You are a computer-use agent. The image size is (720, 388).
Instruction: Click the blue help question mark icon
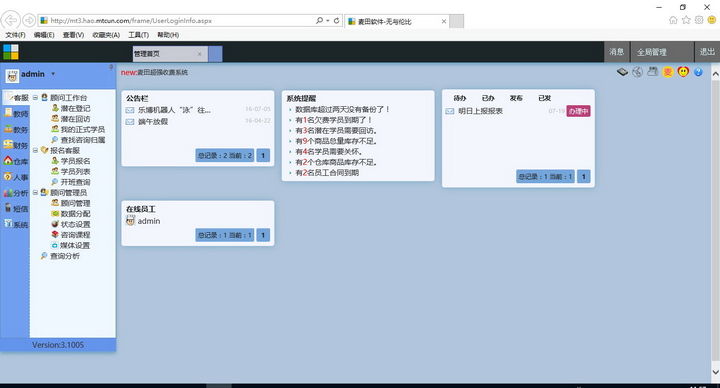(x=698, y=72)
